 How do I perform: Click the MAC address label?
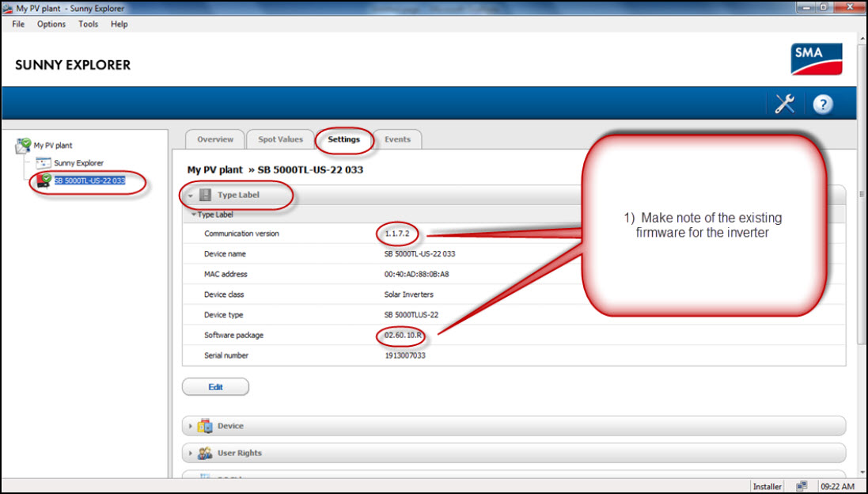click(226, 274)
